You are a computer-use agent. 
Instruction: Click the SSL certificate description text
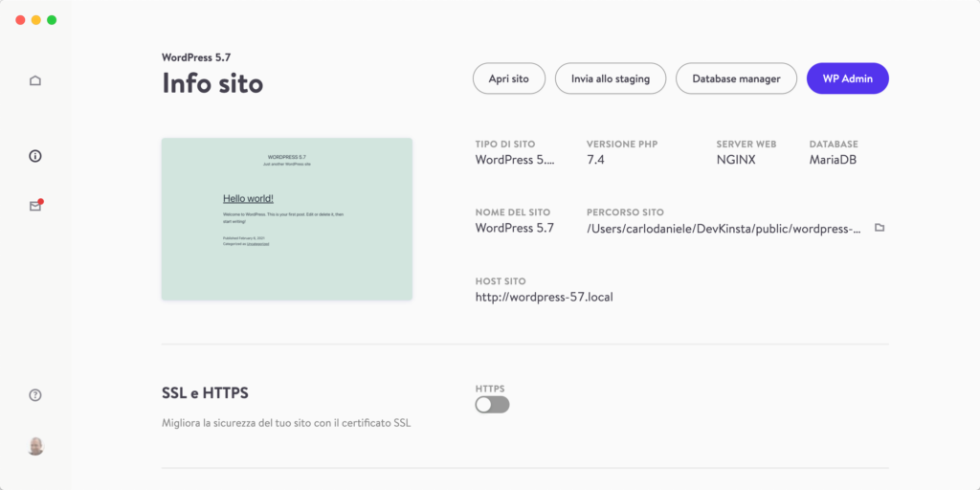286,423
